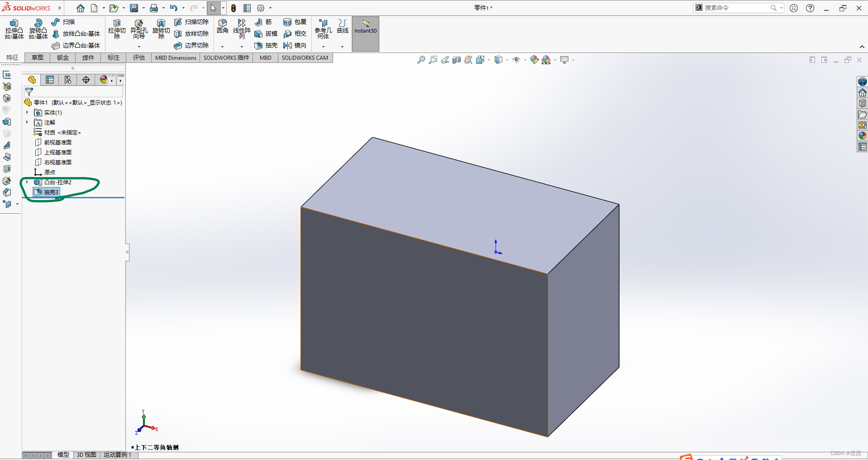The image size is (868, 460).
Task: Select the Draft (拔模) tool
Action: (266, 34)
